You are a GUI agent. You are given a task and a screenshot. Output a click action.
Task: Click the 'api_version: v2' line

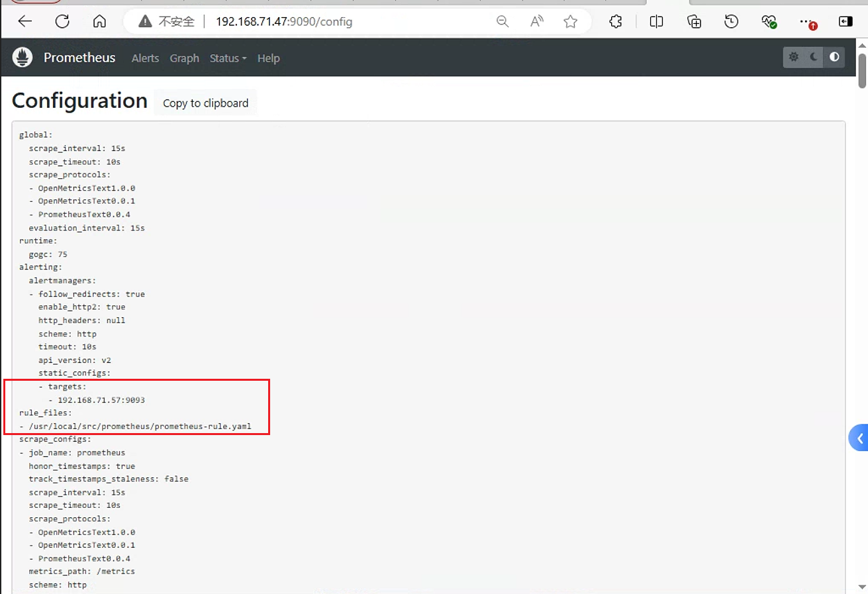(x=75, y=360)
